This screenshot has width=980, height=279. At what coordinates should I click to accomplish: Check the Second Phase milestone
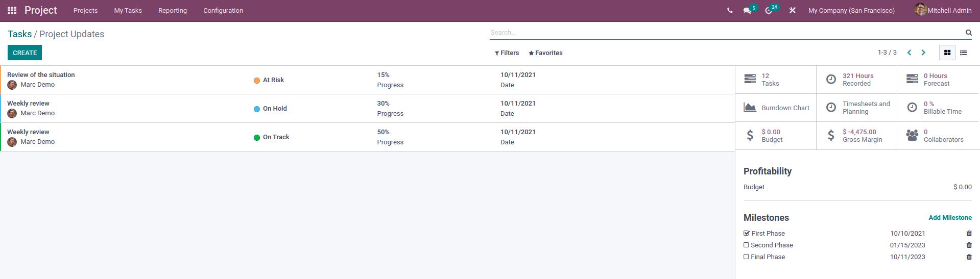(x=746, y=245)
